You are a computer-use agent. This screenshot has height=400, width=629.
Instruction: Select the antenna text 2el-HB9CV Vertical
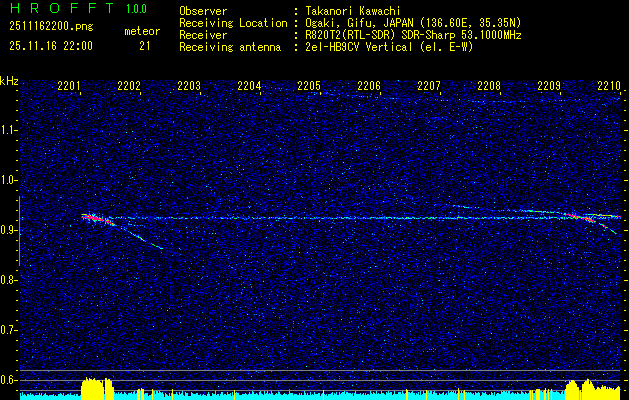(359, 47)
